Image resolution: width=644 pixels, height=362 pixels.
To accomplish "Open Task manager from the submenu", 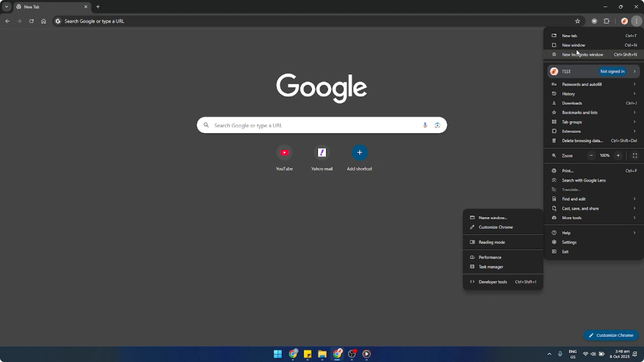I will pos(503,267).
